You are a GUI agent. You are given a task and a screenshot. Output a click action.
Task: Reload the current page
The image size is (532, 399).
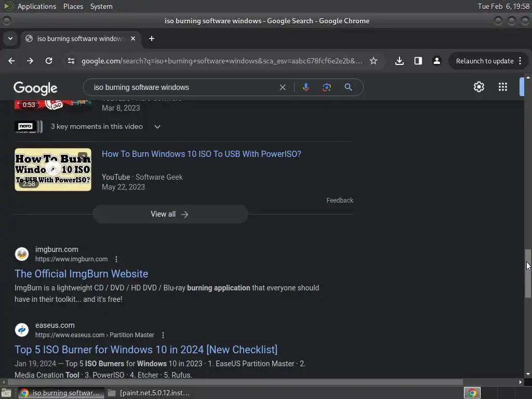[49, 61]
